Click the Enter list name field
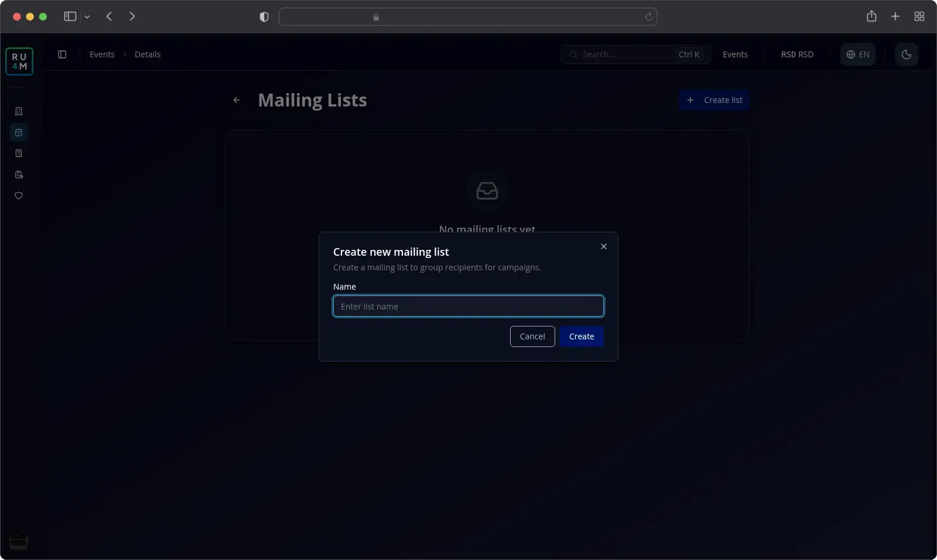Image resolution: width=937 pixels, height=560 pixels. click(468, 306)
